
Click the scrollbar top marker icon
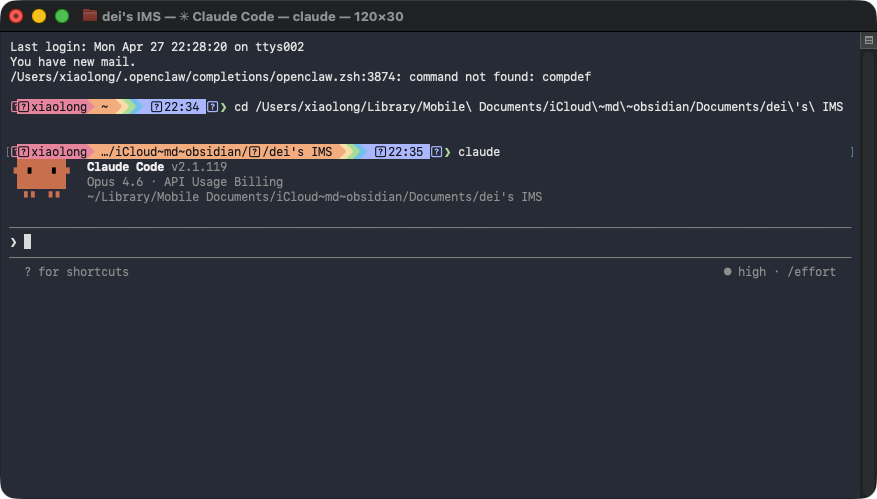click(x=868, y=41)
